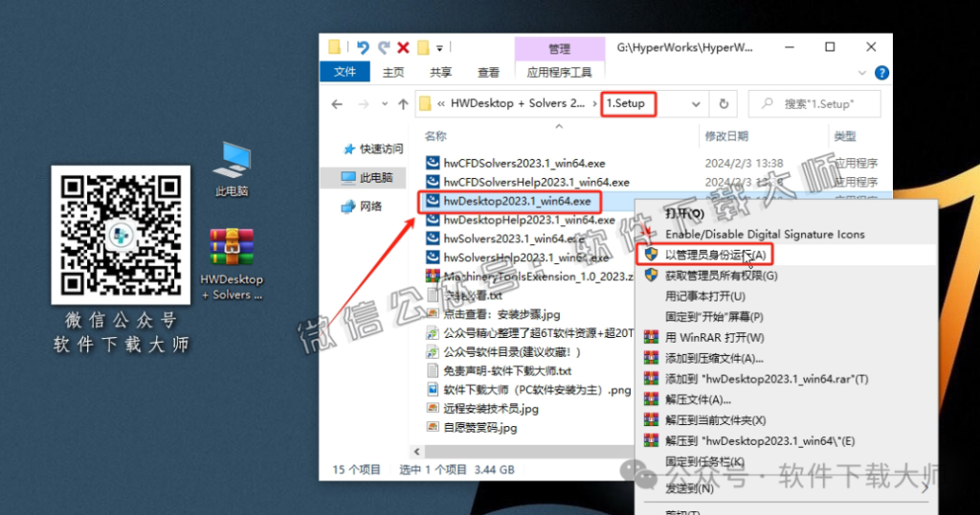Sort files by the 名称 column header

[435, 136]
